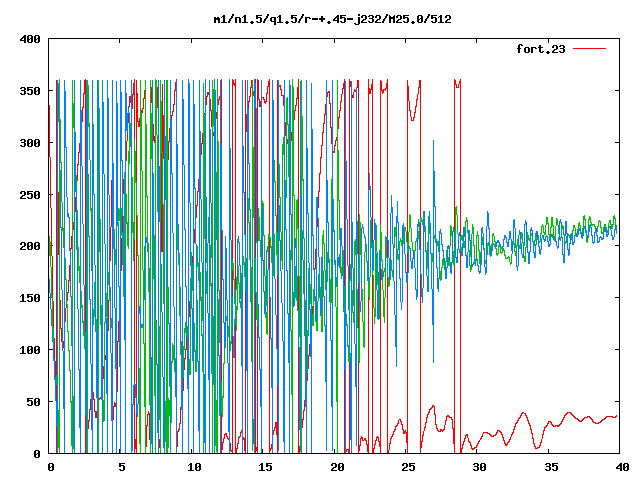Click the x-axis label 5

[x=122, y=467]
